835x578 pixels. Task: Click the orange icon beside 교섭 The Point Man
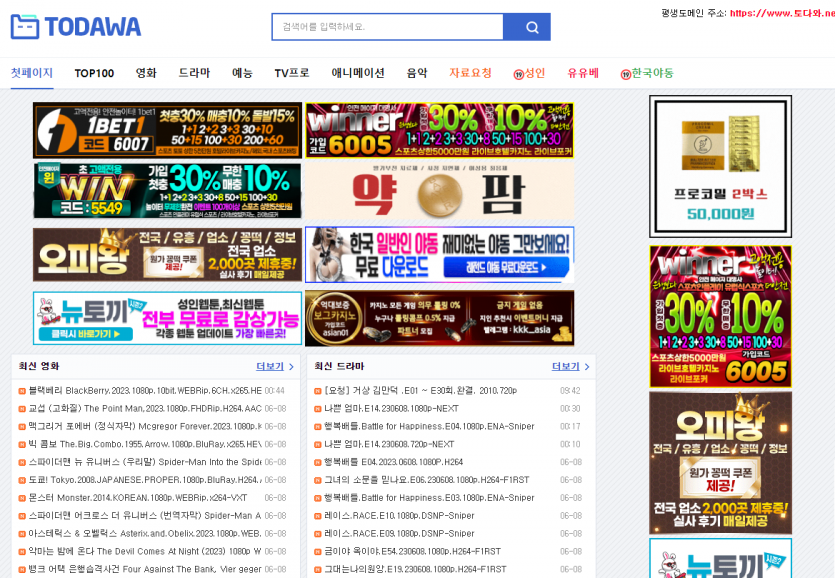tap(22, 409)
